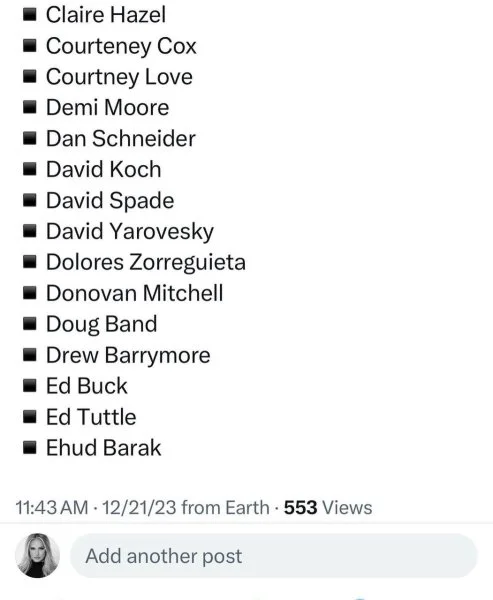Select the 'from Earth' location text

(x=225, y=507)
